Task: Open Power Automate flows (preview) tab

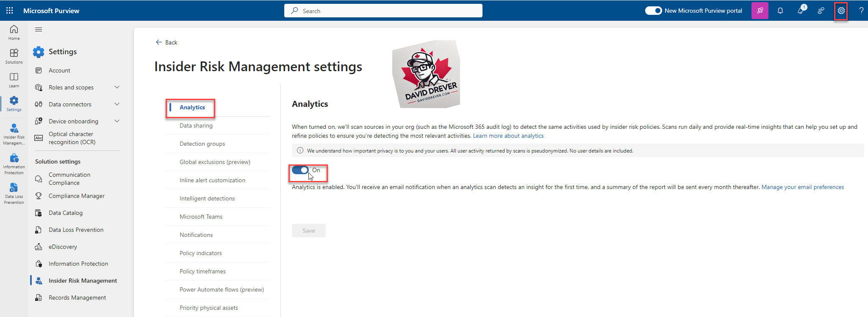Action: (x=222, y=289)
